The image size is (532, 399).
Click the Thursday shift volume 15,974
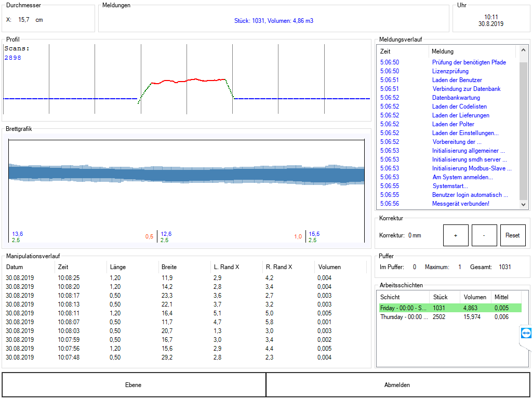pyautogui.click(x=471, y=317)
